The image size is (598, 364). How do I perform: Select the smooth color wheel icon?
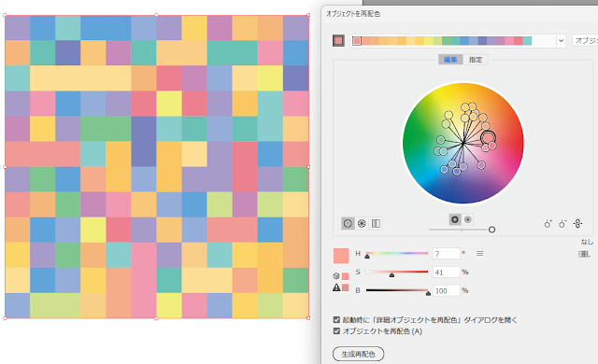348,223
